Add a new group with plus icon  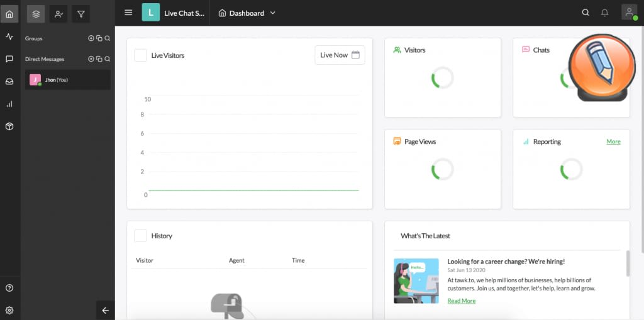pos(91,38)
